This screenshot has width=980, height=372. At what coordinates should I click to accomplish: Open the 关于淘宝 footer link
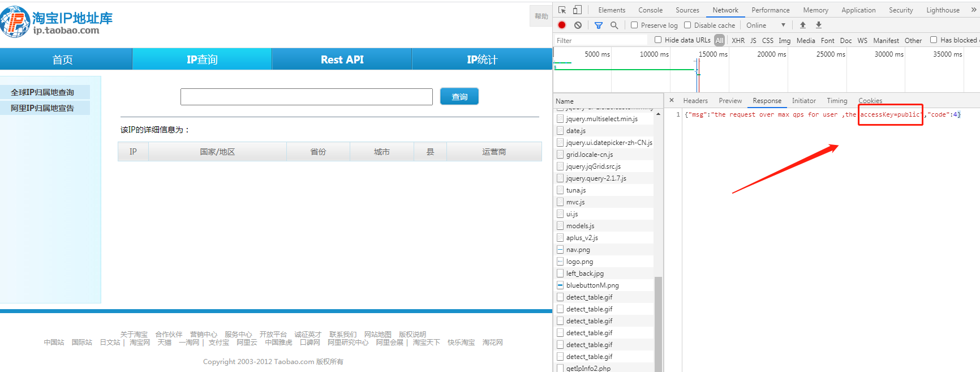[x=134, y=335]
